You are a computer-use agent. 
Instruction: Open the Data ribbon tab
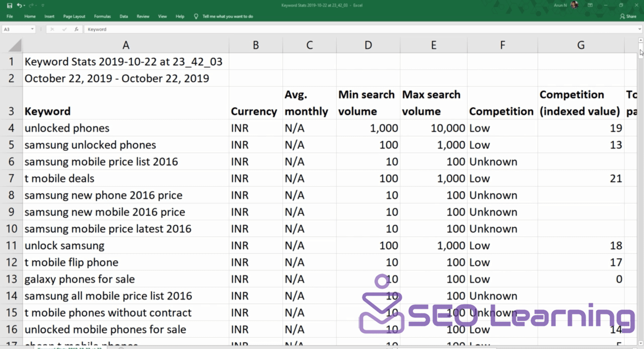(x=124, y=16)
